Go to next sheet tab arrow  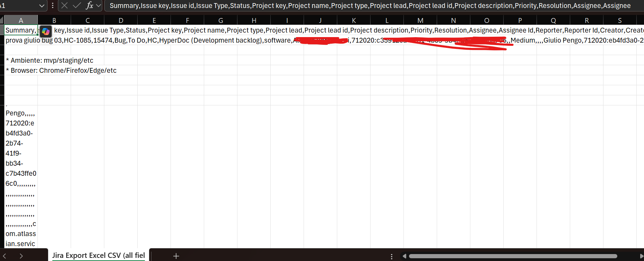click(21, 256)
